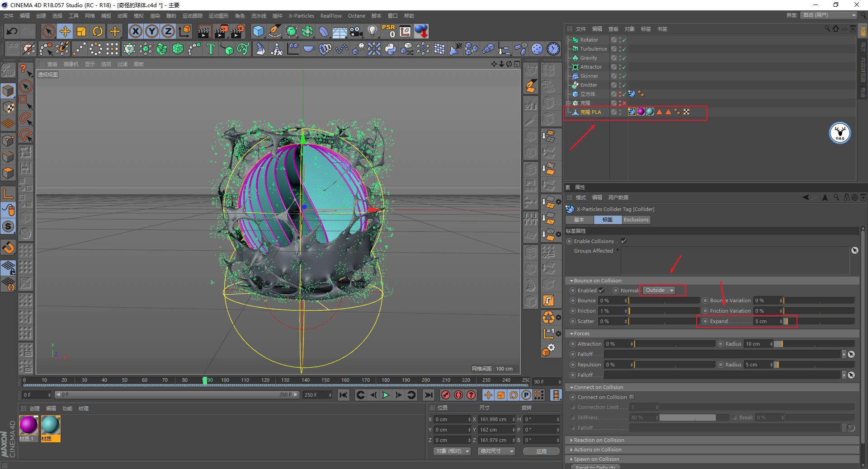This screenshot has width=868, height=469.
Task: Click the Undo icon
Action: click(x=12, y=31)
